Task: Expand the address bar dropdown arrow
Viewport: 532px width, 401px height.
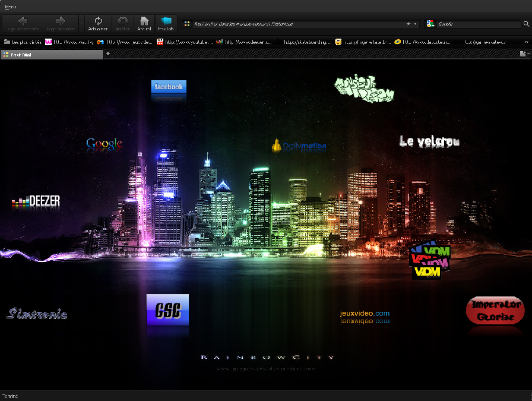Action: coord(415,24)
